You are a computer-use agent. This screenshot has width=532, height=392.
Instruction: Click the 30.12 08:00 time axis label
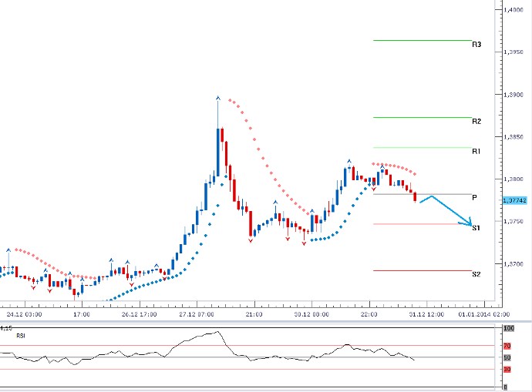(311, 314)
